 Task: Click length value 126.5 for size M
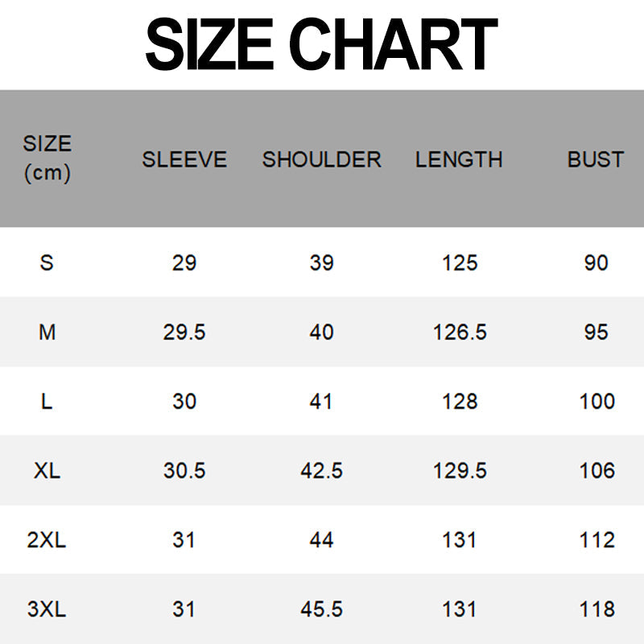coord(460,332)
